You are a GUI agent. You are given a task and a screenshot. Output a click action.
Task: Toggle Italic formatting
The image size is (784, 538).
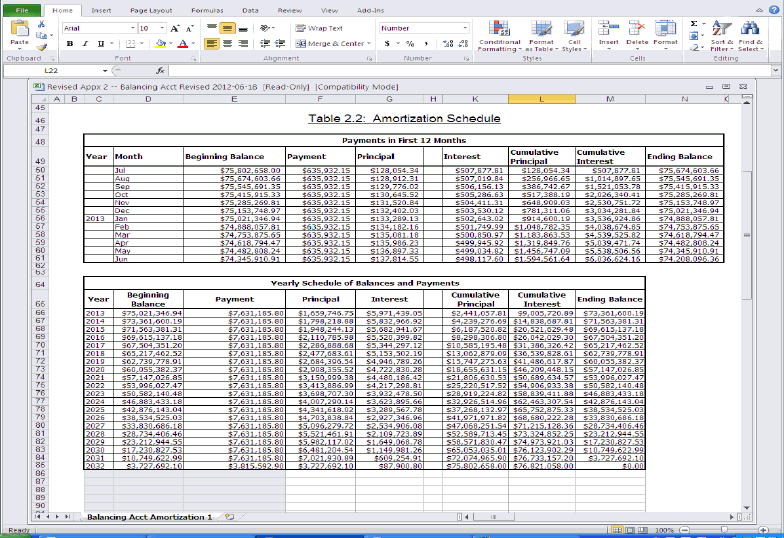[x=86, y=44]
